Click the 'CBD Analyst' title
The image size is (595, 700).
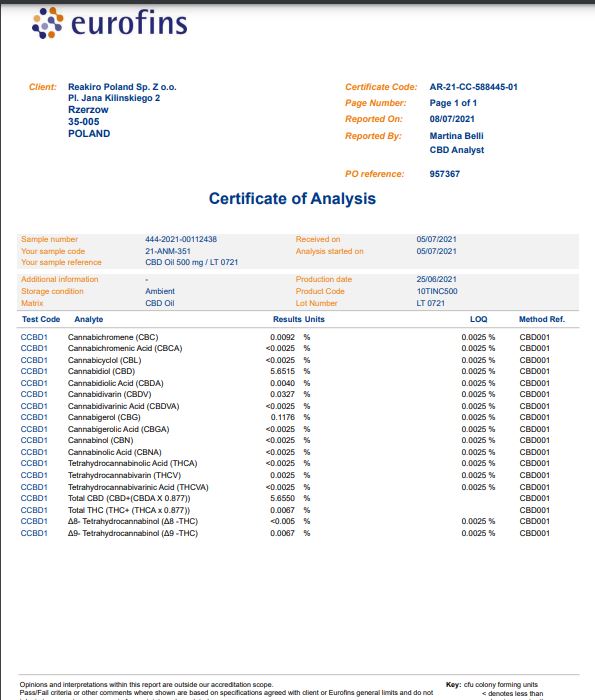pos(457,150)
